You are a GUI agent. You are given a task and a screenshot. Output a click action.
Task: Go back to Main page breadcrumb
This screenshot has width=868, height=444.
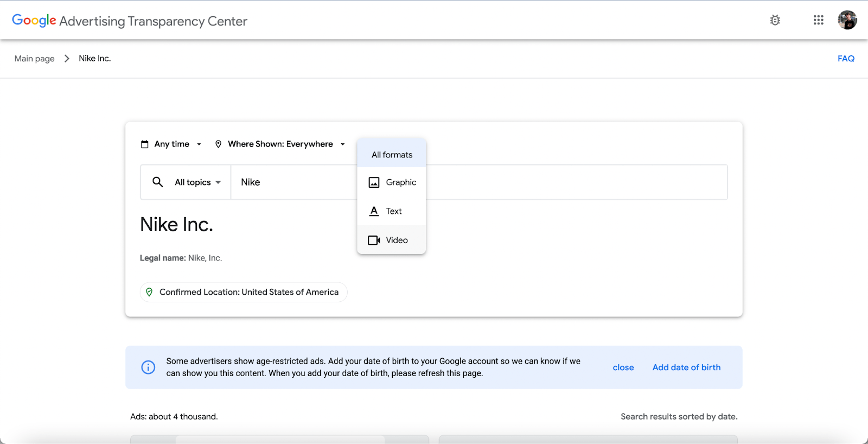pos(35,59)
